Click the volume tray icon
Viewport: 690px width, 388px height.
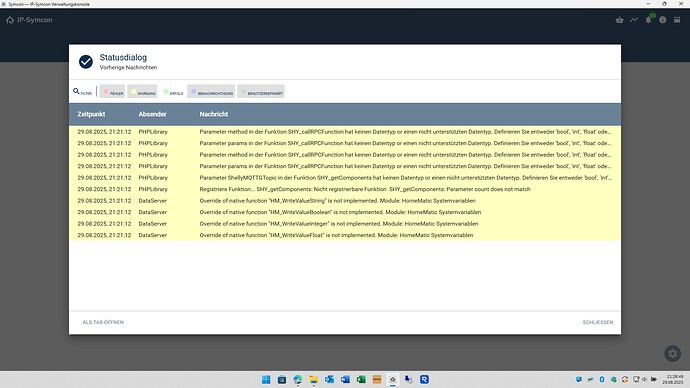click(644, 379)
